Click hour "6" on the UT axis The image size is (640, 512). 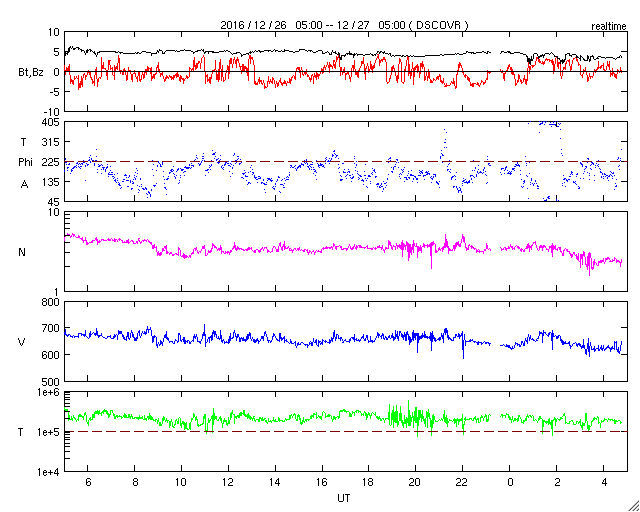88,483
